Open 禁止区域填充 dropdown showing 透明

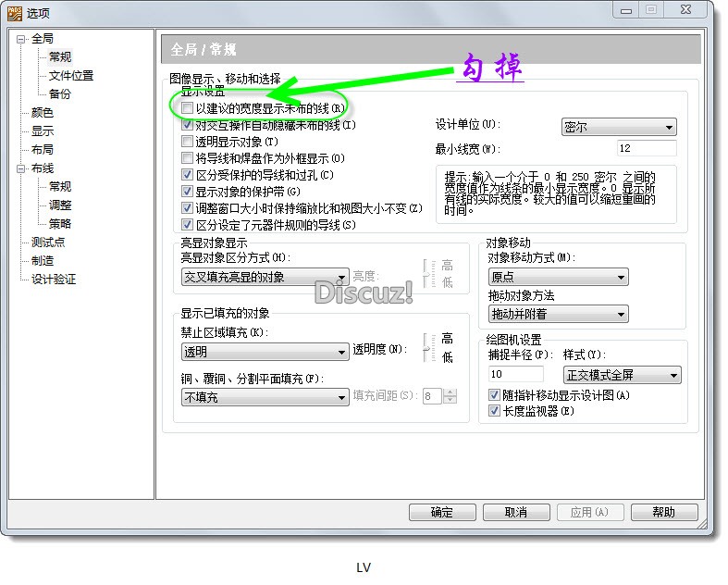pyautogui.click(x=265, y=352)
